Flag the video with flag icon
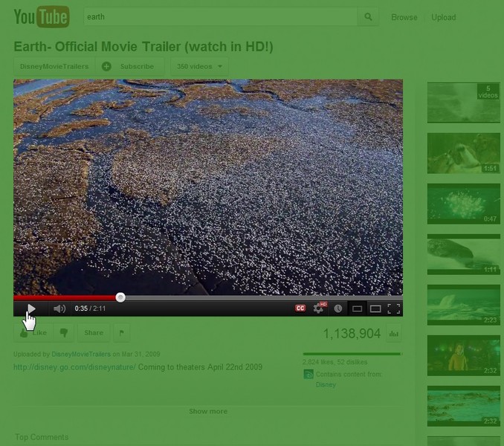This screenshot has width=504, height=446. [x=122, y=333]
